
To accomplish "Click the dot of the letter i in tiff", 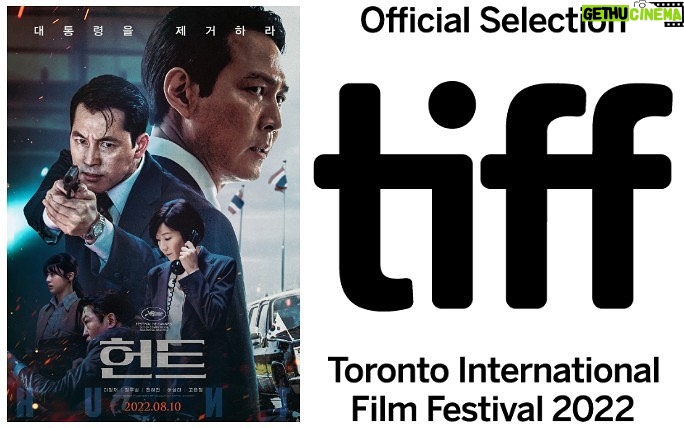I will [452, 105].
